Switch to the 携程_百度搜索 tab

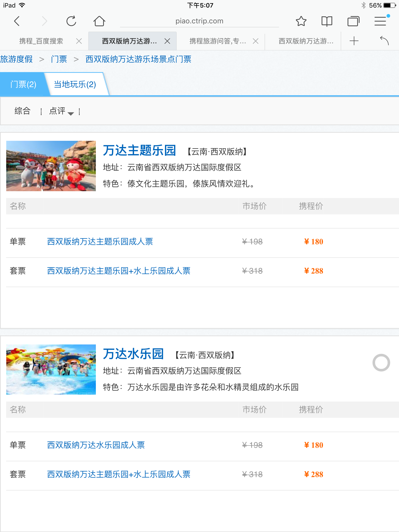[41, 41]
